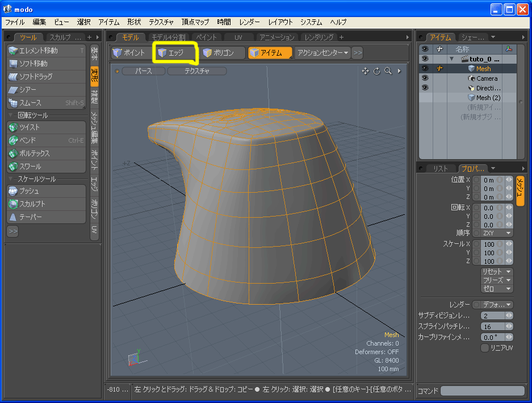Click the highlighted エッジ selection mode button

[x=175, y=52]
